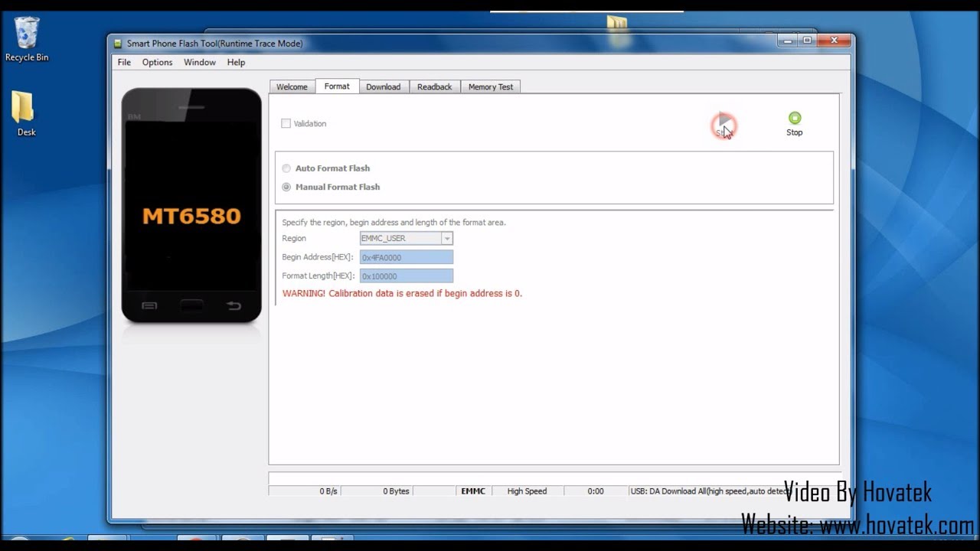
Task: Close the Smart Phone Flash Tool window
Action: pyautogui.click(x=834, y=41)
